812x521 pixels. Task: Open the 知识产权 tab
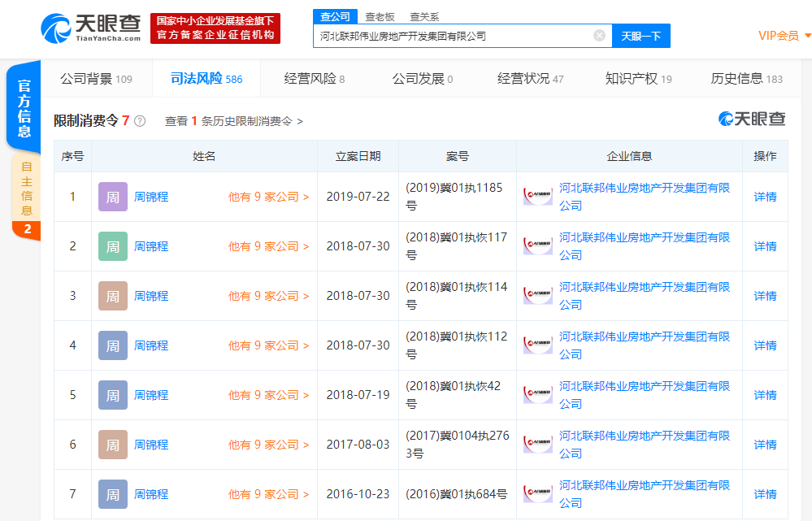(x=639, y=79)
